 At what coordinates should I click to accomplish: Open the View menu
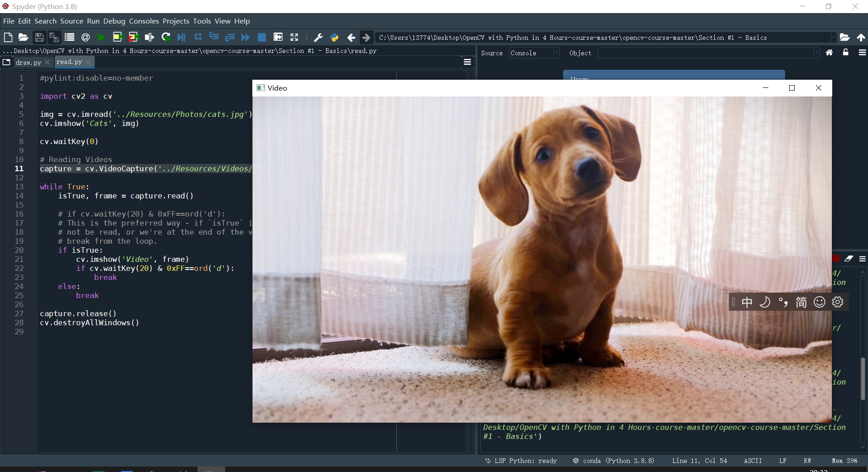coord(222,21)
